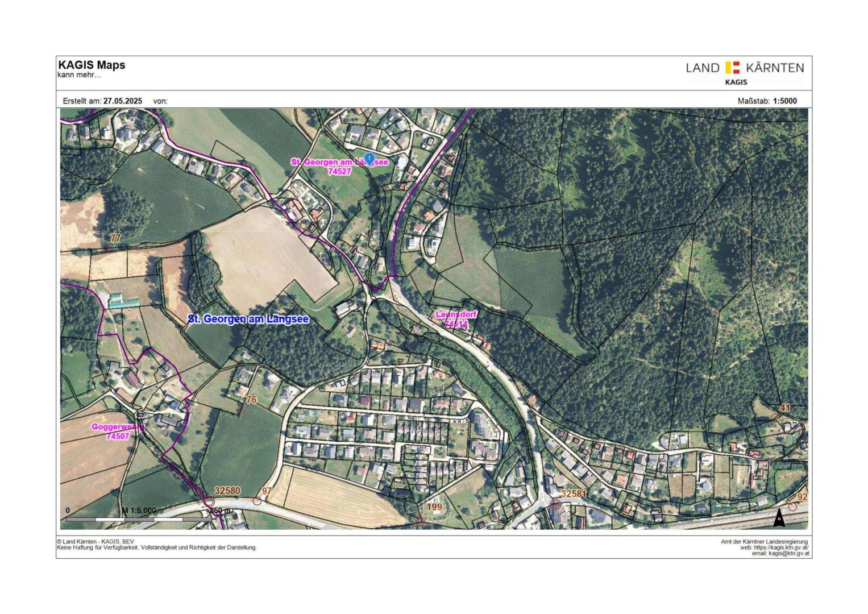Click the magenta Goggerwenig 74507 label

click(118, 432)
